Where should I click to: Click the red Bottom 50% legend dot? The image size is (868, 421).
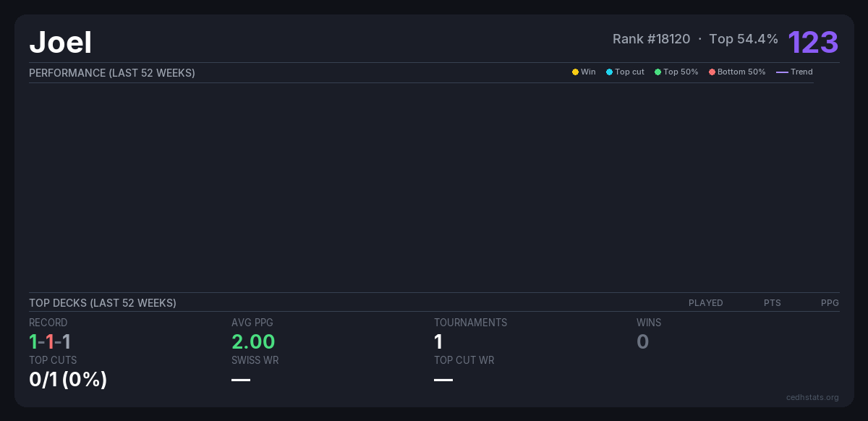coord(712,72)
